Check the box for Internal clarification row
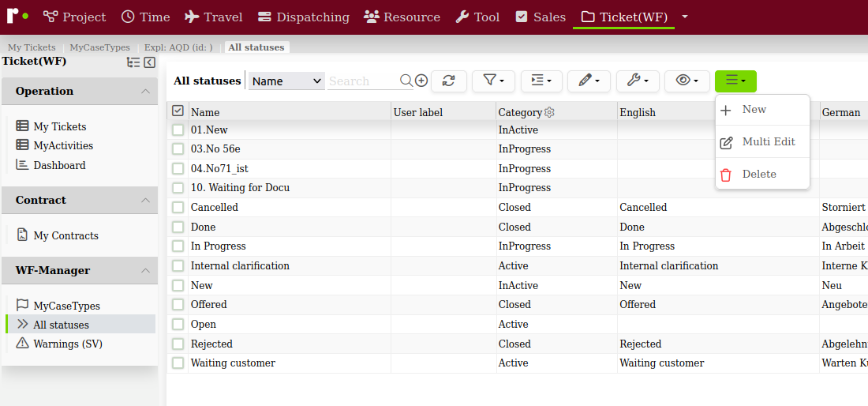 (x=178, y=266)
